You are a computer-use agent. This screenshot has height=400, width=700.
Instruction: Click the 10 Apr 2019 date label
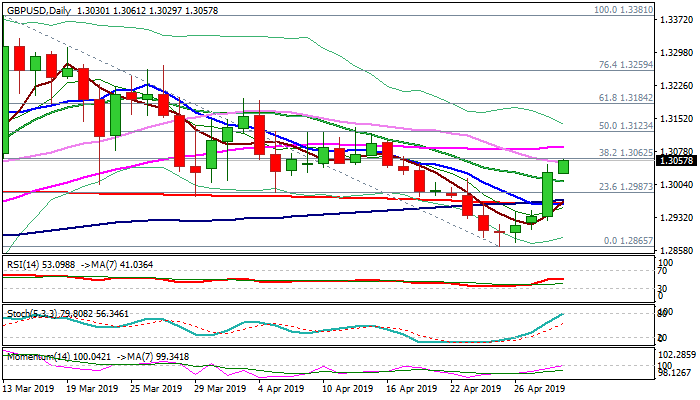[x=347, y=388]
